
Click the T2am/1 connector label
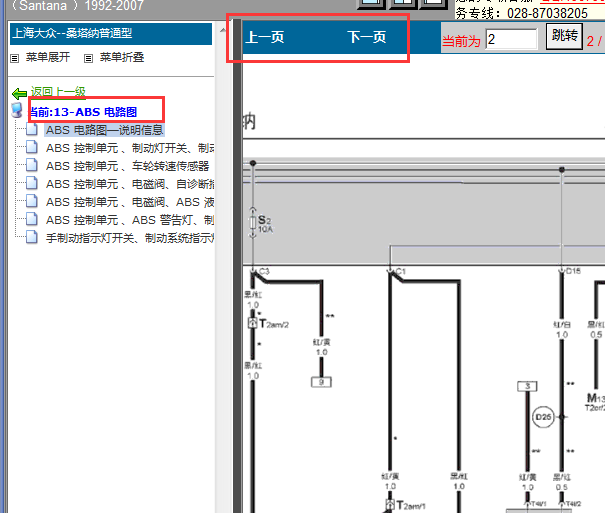[411, 505]
